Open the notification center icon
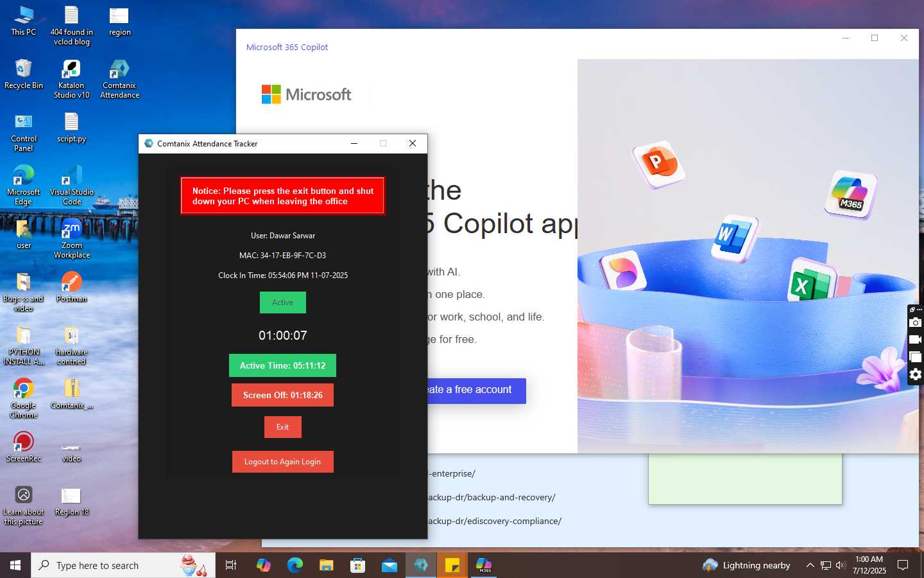Screen dimensions: 924x578 (903, 565)
